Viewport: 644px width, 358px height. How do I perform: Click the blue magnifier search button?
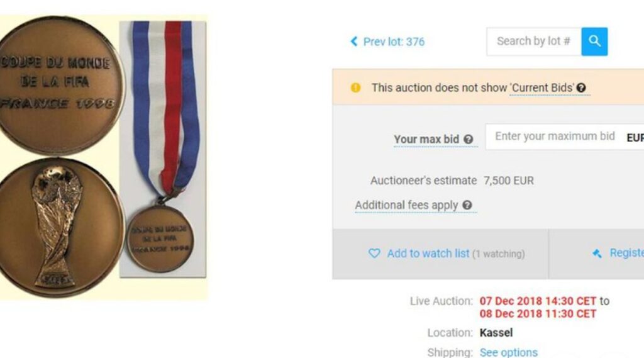594,42
